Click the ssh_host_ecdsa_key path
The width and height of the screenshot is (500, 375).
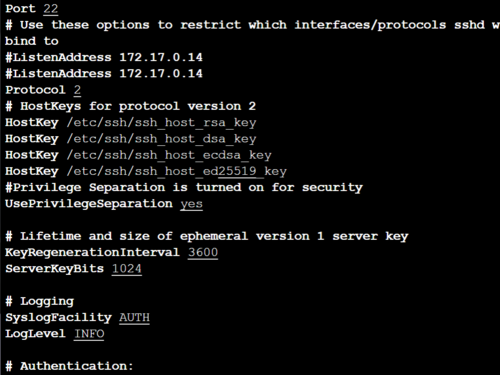169,155
